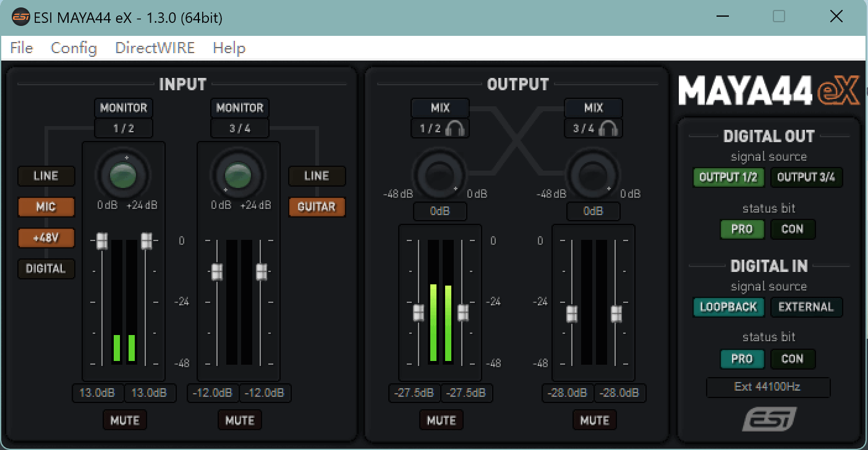Toggle MONITOR for input 3/4
The height and width of the screenshot is (450, 868).
tap(240, 108)
